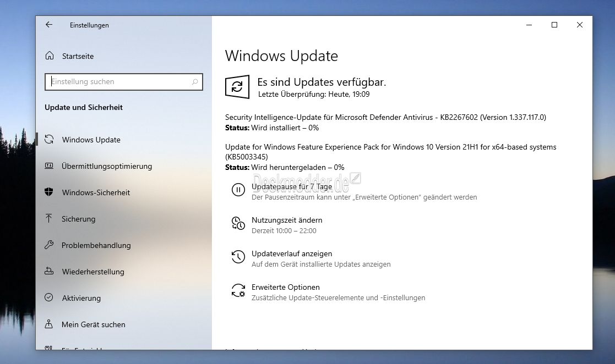Show Updateverlauf anzeigen
615x364 pixels.
(292, 253)
